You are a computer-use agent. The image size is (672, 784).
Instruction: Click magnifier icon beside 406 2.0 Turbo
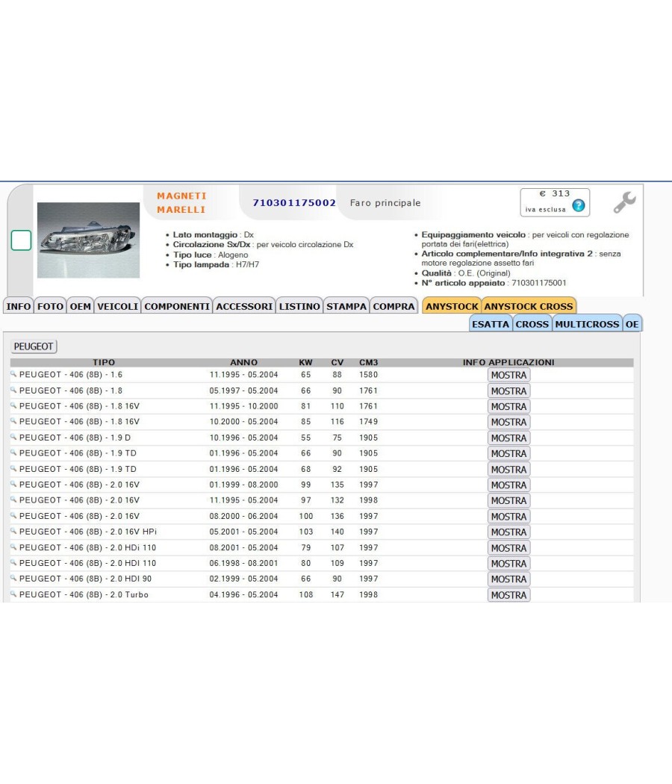[x=13, y=594]
